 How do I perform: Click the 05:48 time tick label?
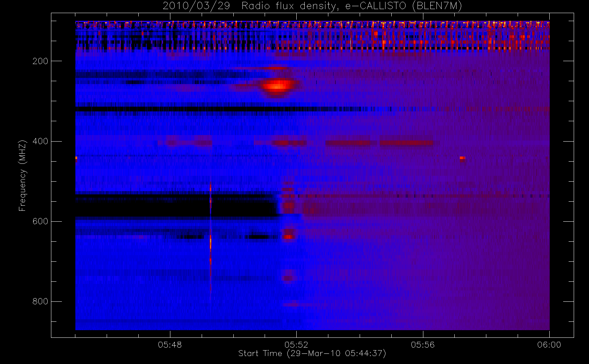[170, 345]
